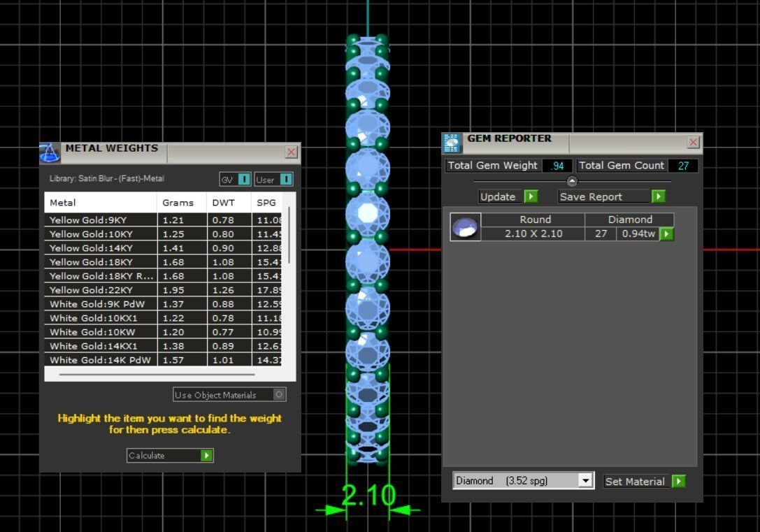
Task: Click the green arrow beside 0.94tw
Action: pyautogui.click(x=666, y=234)
